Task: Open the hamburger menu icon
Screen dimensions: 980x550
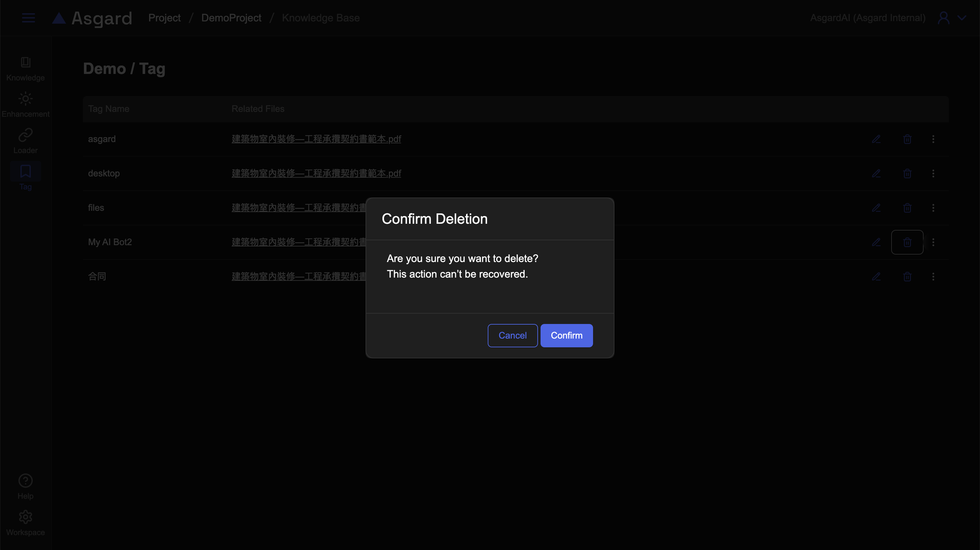Action: (29, 18)
